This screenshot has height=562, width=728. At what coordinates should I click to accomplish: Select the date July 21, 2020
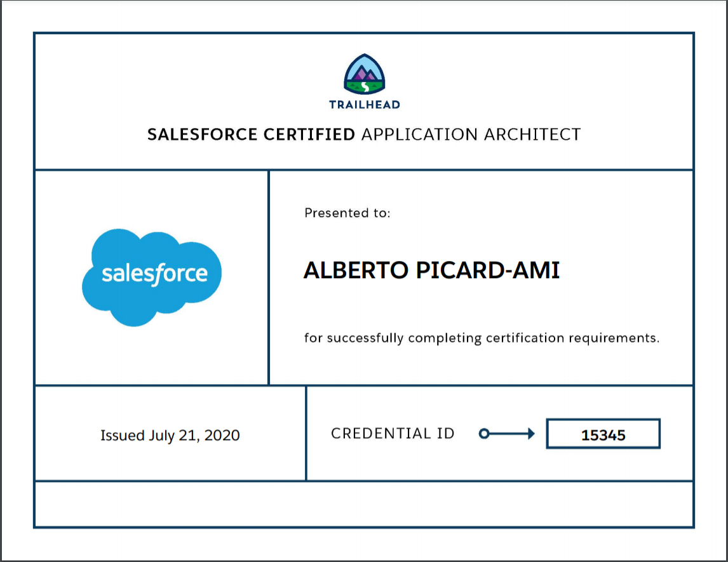point(194,436)
